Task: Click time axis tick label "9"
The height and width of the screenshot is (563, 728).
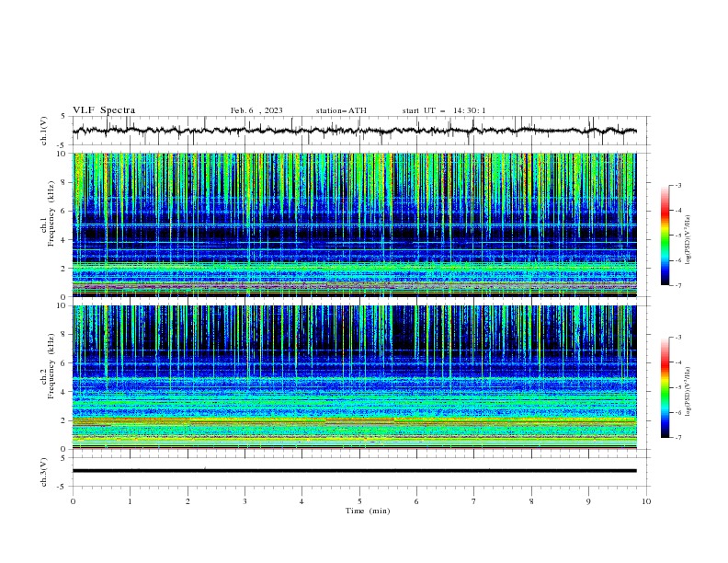Action: tap(588, 501)
